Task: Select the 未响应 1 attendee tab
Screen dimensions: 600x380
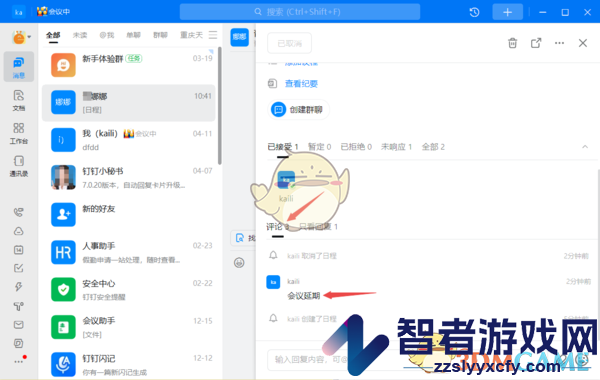Action: click(396, 147)
